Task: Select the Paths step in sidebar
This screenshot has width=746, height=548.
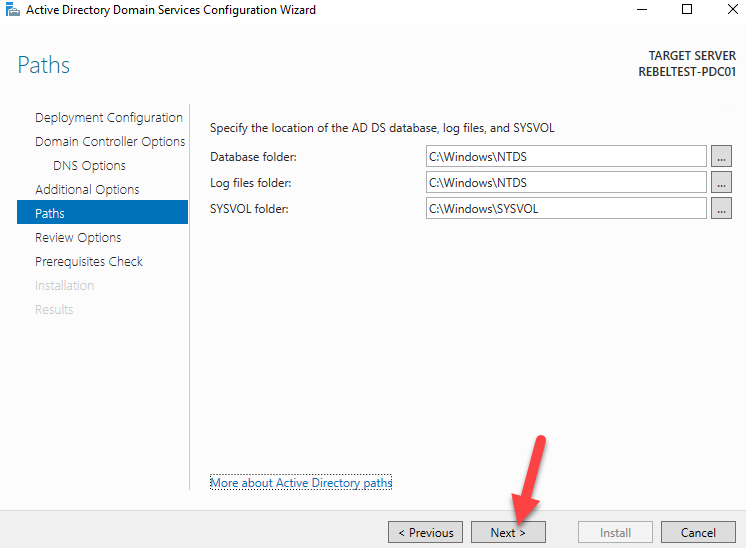Action: [50, 213]
